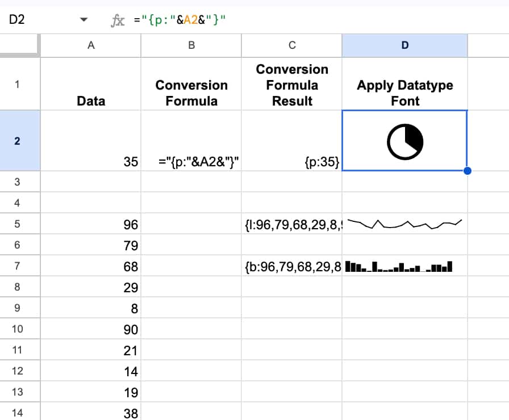Screen dimensions: 509x420
Task: Click into the formula bar text
Action: pos(180,20)
